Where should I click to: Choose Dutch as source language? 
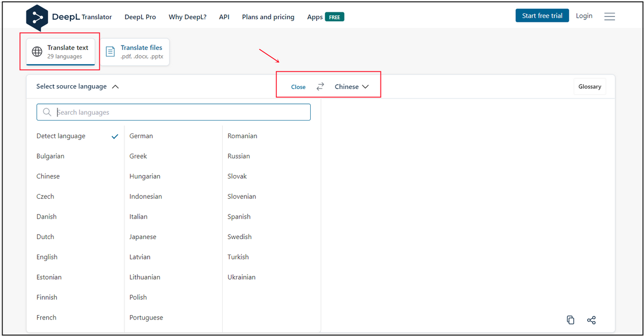pos(45,237)
